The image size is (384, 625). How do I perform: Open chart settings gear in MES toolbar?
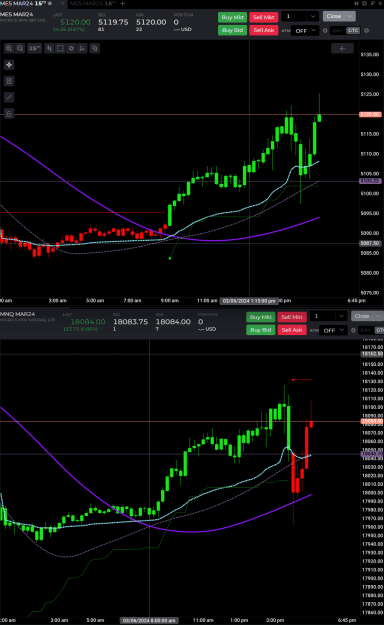pos(71,48)
